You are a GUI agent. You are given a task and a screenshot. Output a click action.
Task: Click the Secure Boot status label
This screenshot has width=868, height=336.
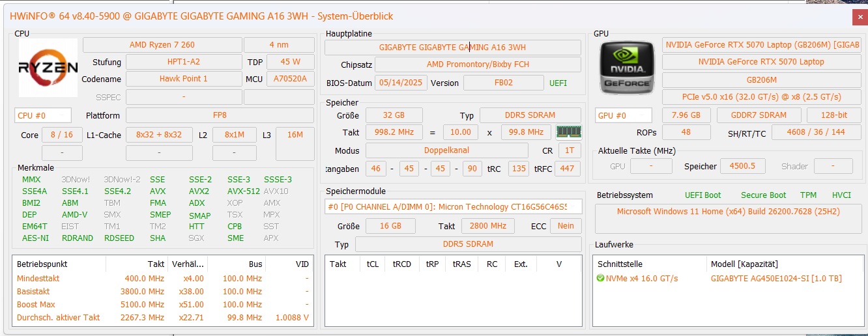763,195
